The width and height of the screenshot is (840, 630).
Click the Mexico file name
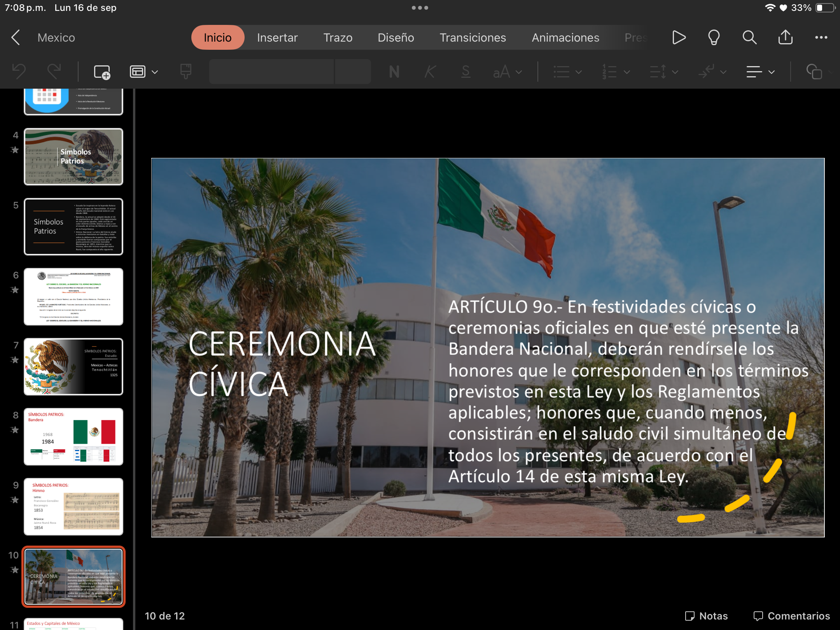56,38
